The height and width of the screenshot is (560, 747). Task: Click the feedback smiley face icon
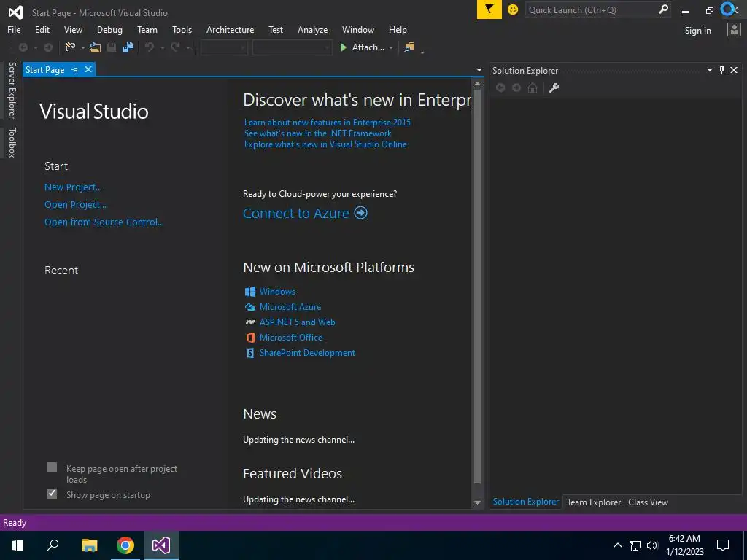pos(513,9)
